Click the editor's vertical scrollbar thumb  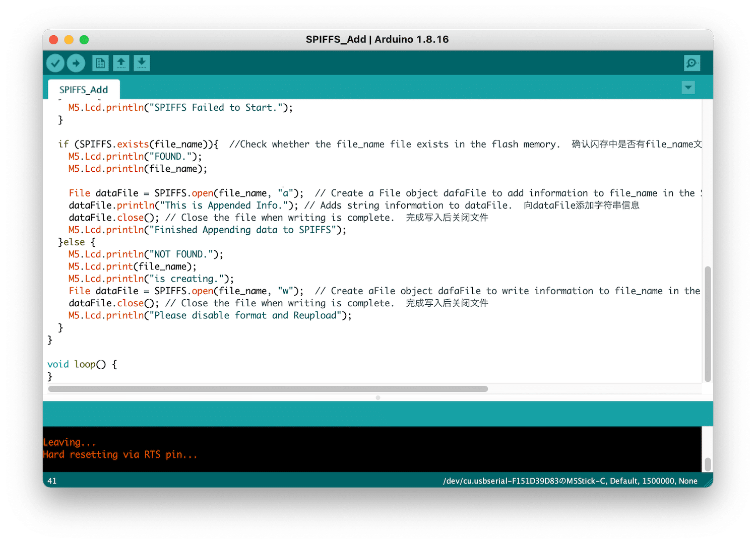click(x=708, y=324)
